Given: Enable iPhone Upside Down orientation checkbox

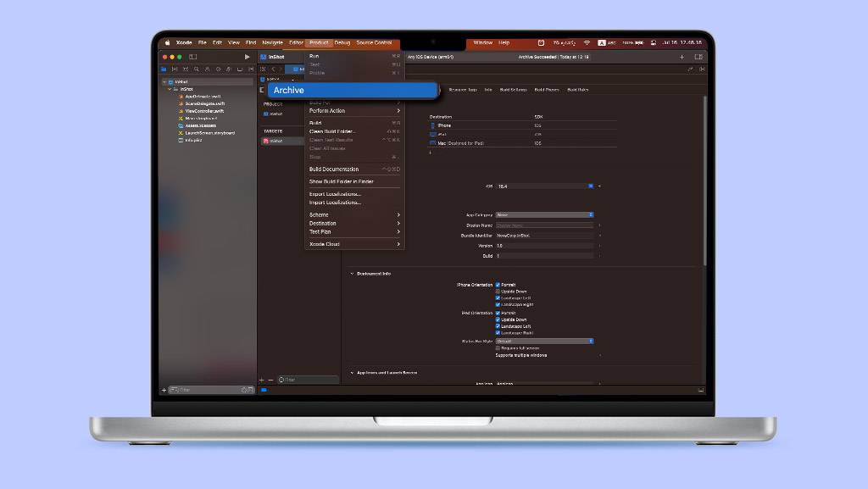Looking at the screenshot, I should click(498, 292).
